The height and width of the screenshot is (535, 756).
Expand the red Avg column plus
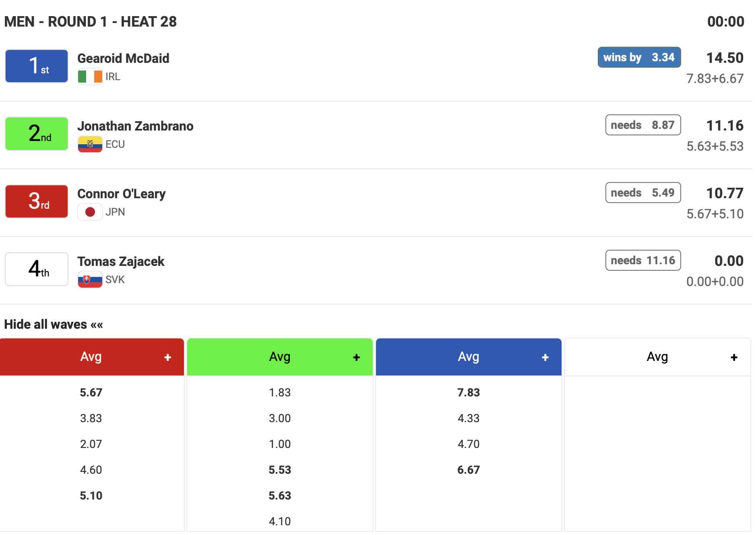pyautogui.click(x=167, y=357)
